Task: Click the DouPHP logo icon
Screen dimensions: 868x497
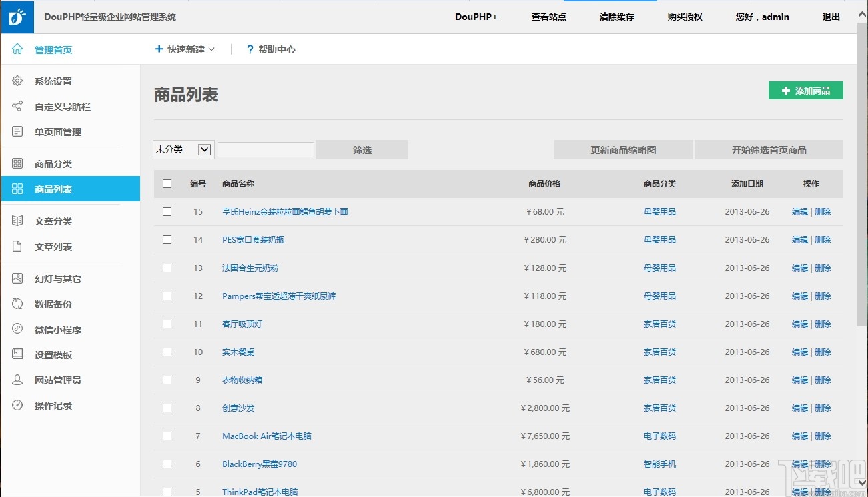Action: point(17,17)
